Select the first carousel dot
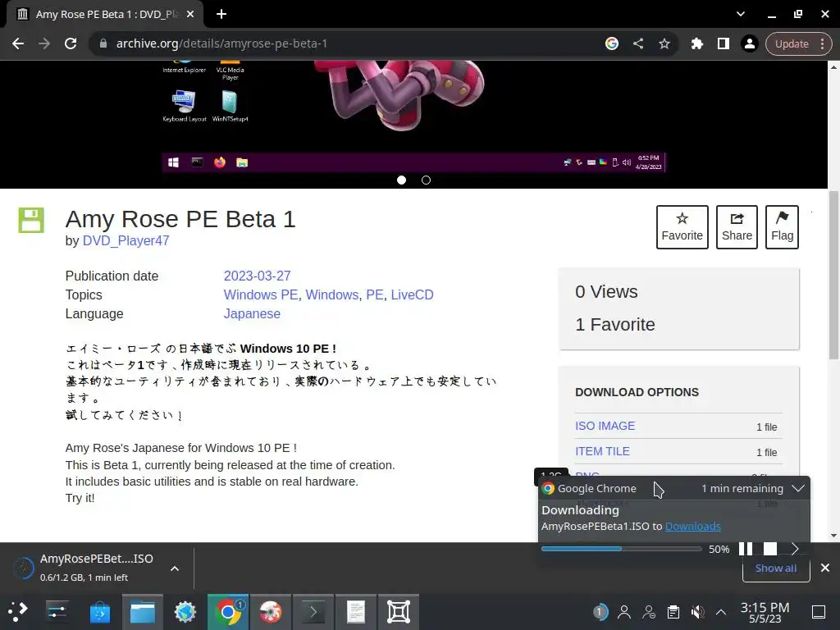This screenshot has width=840, height=630. tap(401, 180)
